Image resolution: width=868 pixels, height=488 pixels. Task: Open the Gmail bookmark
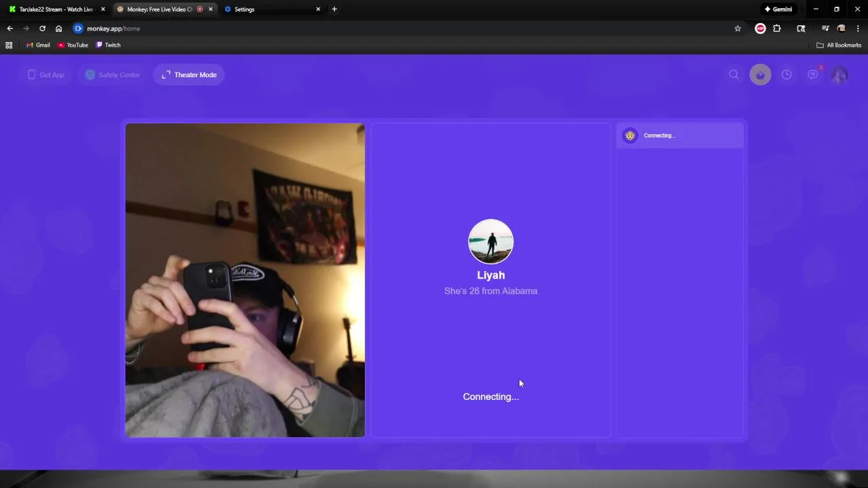point(38,45)
